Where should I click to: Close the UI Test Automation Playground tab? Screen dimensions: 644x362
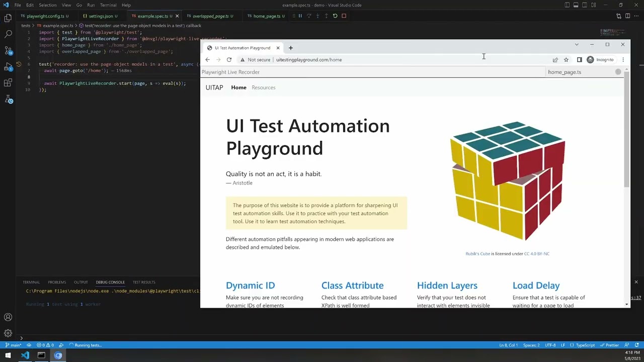(278, 48)
